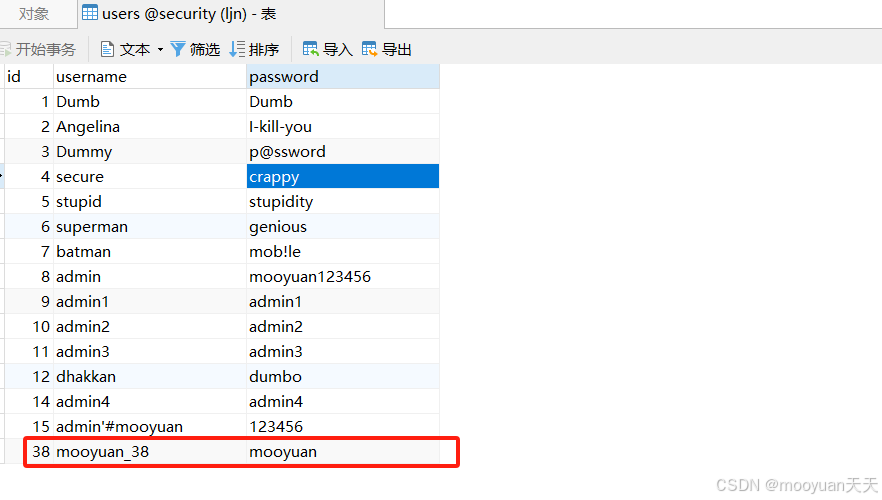Select username cell Angelina

(150, 127)
